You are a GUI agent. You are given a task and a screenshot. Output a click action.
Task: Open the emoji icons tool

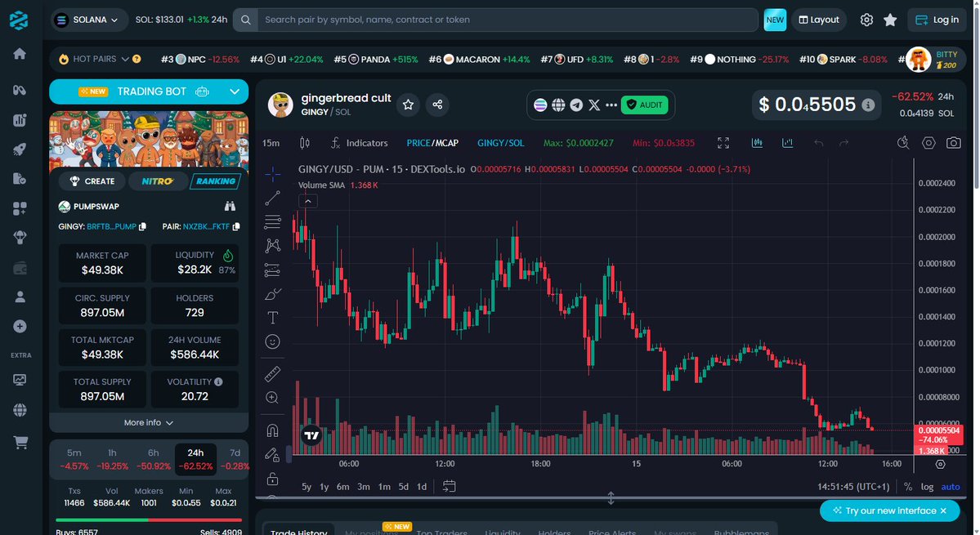pos(272,341)
